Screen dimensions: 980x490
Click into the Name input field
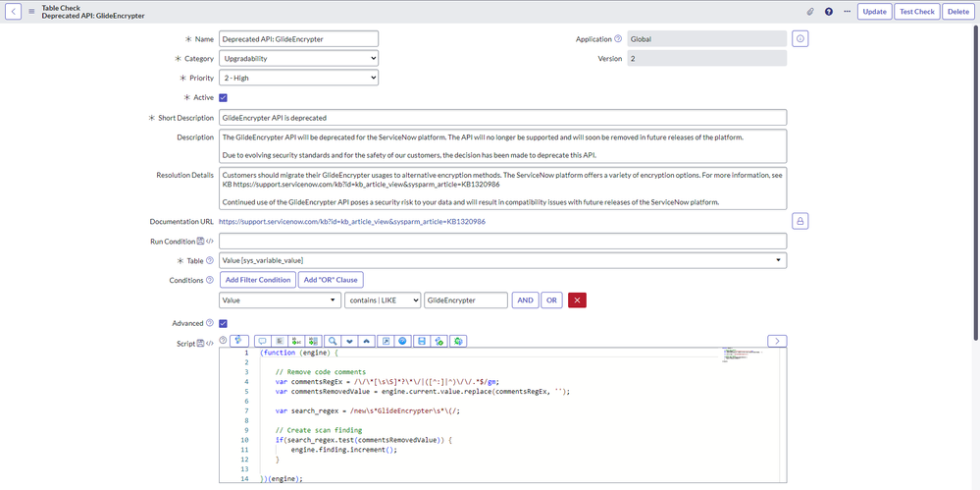tap(299, 39)
